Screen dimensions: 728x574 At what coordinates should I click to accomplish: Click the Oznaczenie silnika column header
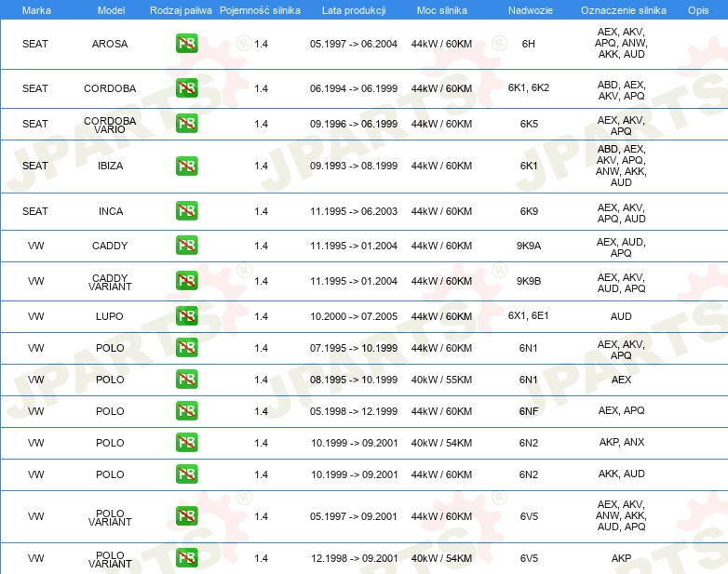click(x=624, y=10)
